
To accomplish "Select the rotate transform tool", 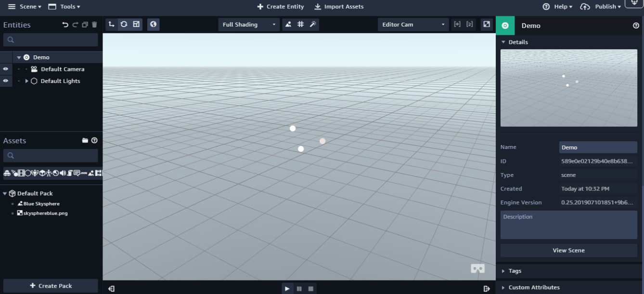I will click(x=124, y=25).
